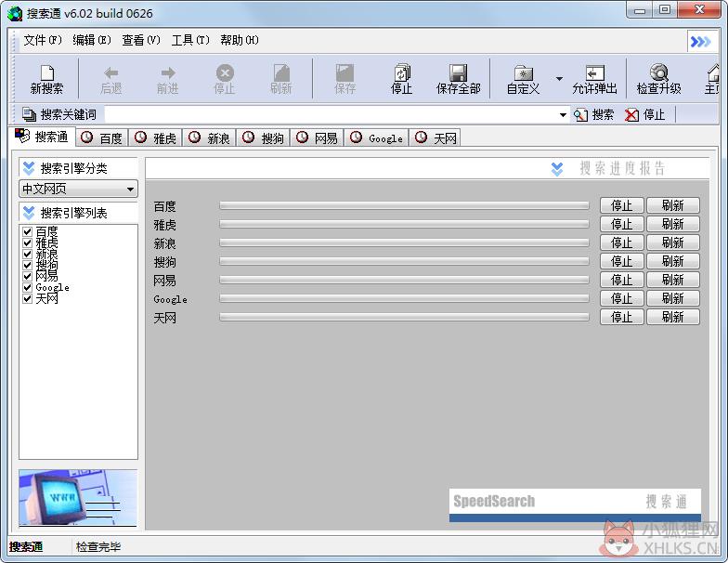The height and width of the screenshot is (563, 728).
Task: Uncheck the Google engine checkbox
Action: [28, 287]
